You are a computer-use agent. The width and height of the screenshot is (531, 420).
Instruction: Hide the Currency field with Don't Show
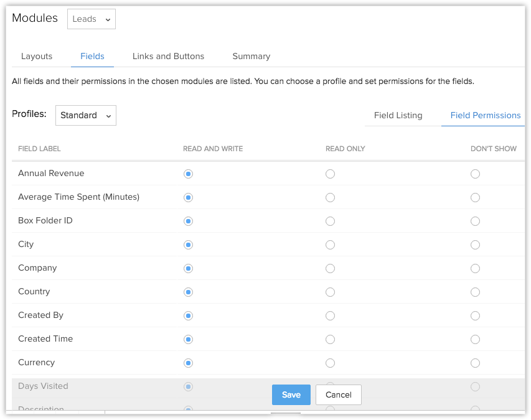pos(475,363)
